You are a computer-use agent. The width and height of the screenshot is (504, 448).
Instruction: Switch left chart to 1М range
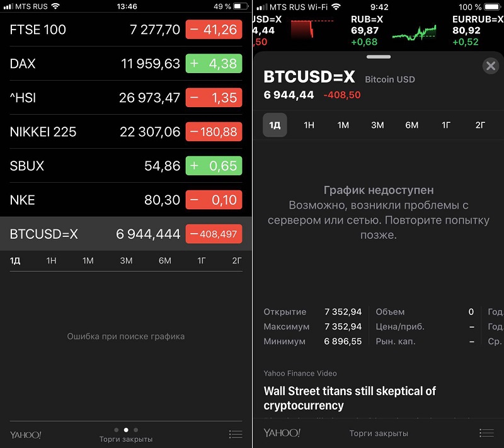[88, 261]
